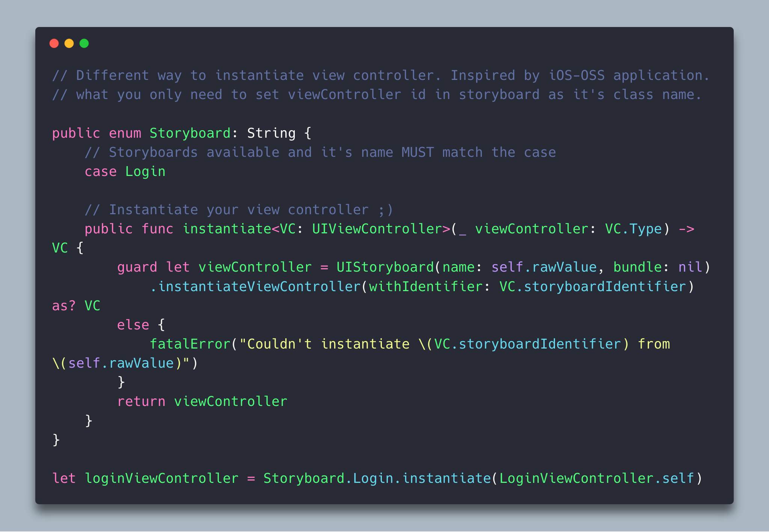This screenshot has width=769, height=532.
Task: Click the red close window dot
Action: point(54,44)
